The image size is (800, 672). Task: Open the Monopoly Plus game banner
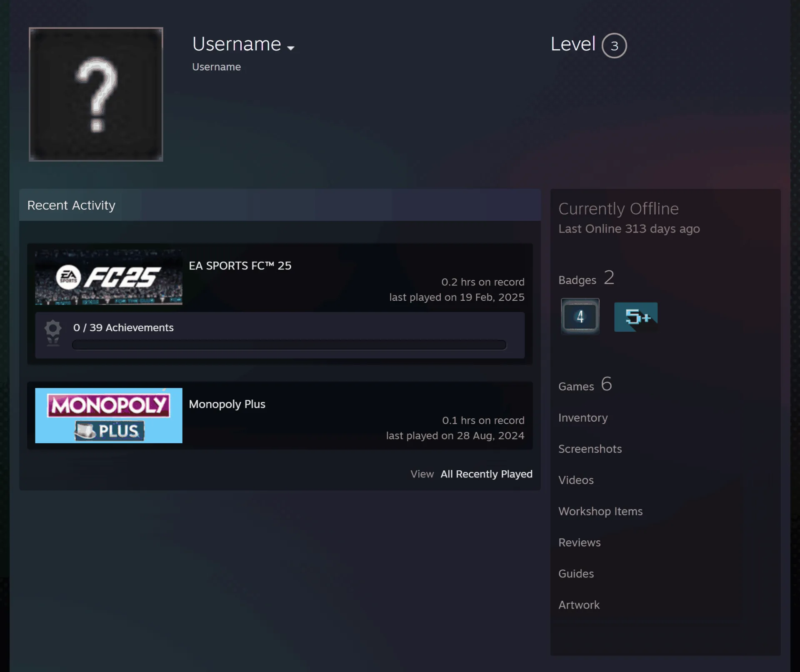click(109, 415)
